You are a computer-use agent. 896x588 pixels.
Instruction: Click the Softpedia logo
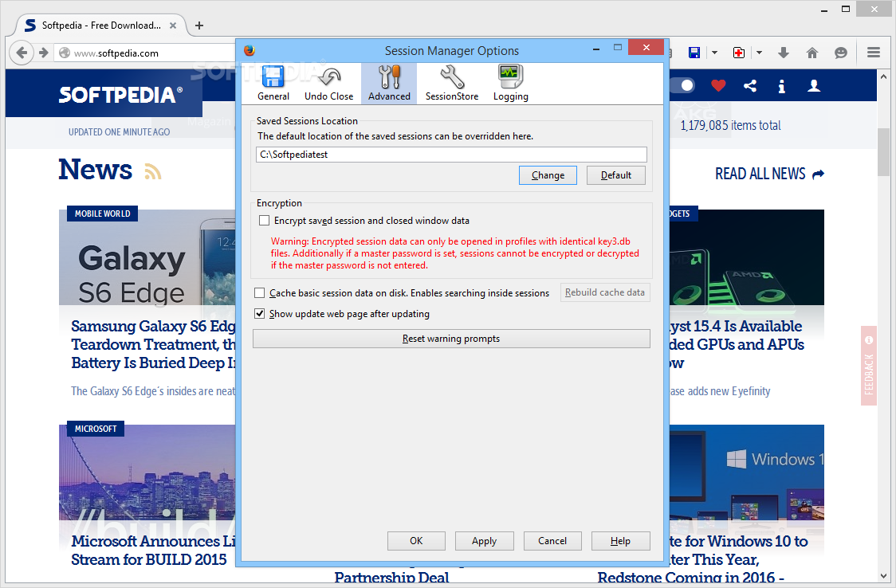[120, 94]
